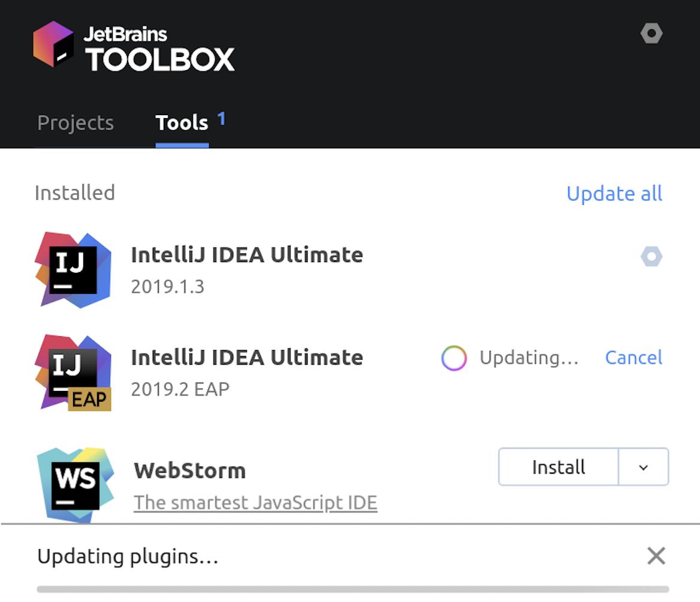700x602 pixels.
Task: Click the Updating plugins... message text
Action: [x=128, y=557]
